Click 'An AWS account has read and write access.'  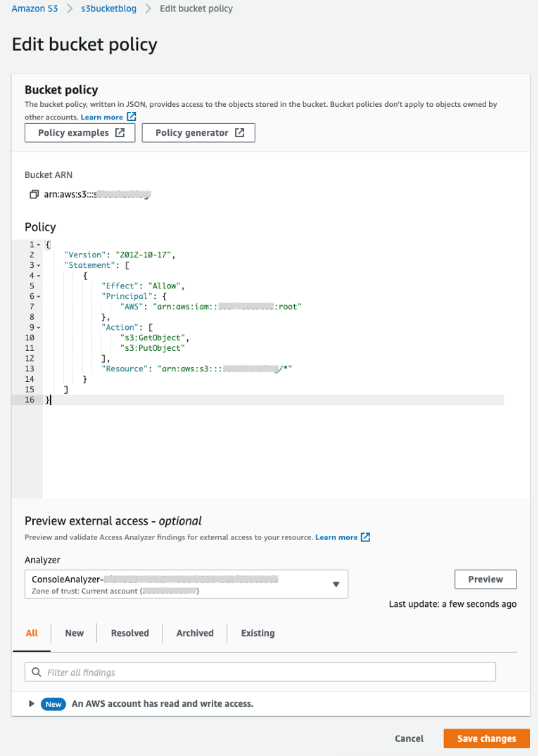click(x=163, y=704)
